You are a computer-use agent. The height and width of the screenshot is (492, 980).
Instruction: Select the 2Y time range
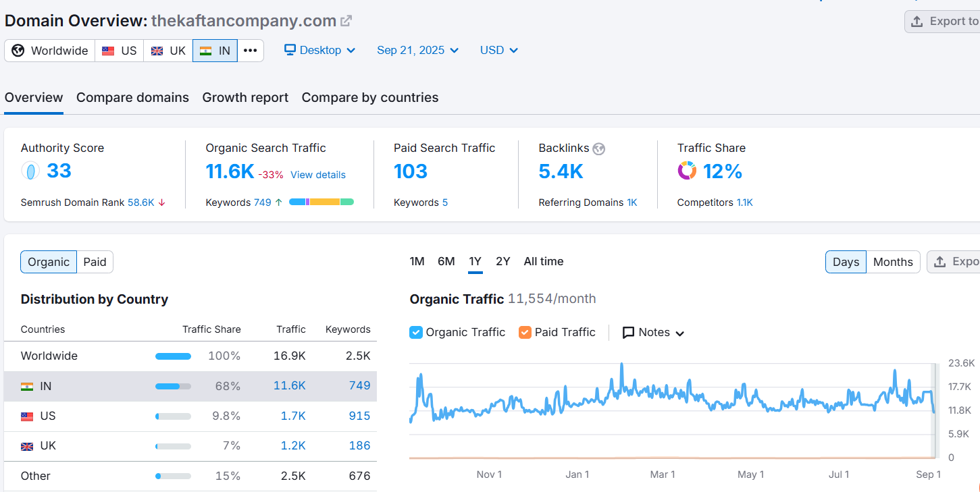click(x=503, y=261)
